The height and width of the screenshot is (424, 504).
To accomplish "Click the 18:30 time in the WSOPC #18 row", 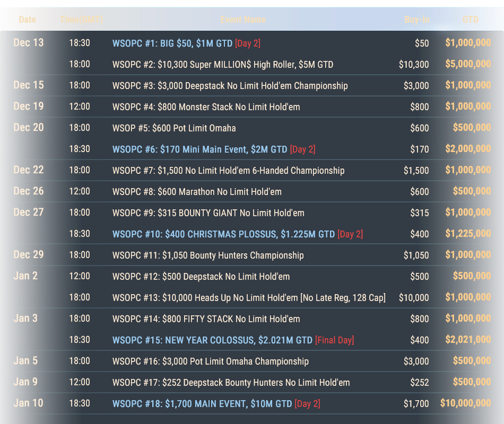I will pyautogui.click(x=80, y=403).
